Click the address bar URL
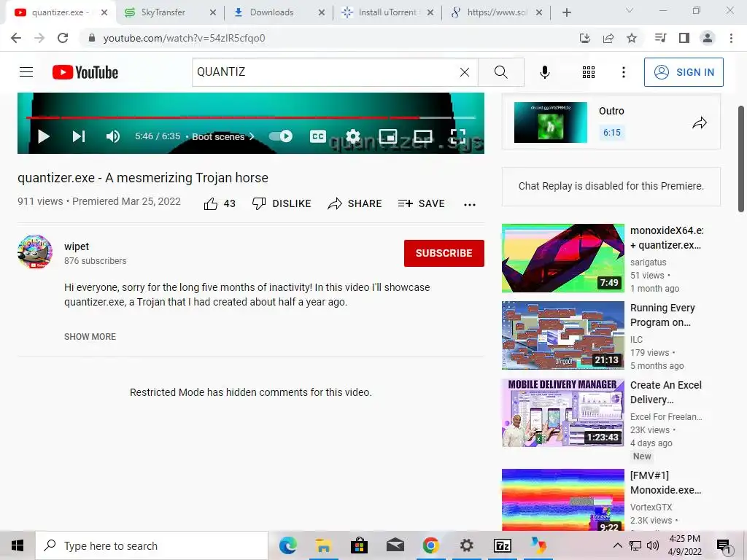 [184, 38]
